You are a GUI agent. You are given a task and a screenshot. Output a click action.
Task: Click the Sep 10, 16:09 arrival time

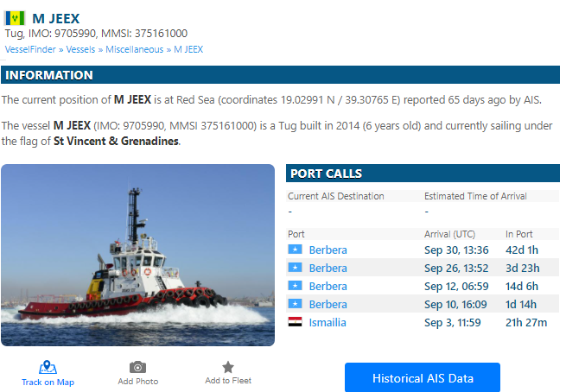pos(455,305)
